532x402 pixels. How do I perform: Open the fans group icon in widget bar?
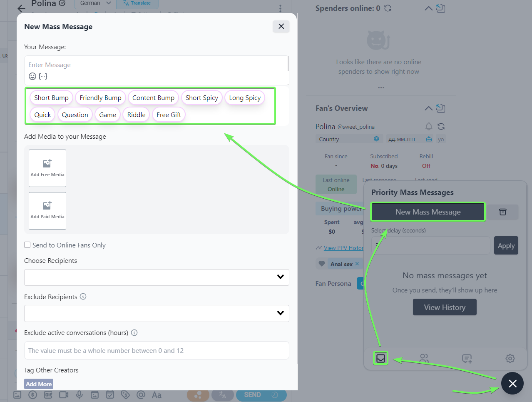(x=424, y=358)
